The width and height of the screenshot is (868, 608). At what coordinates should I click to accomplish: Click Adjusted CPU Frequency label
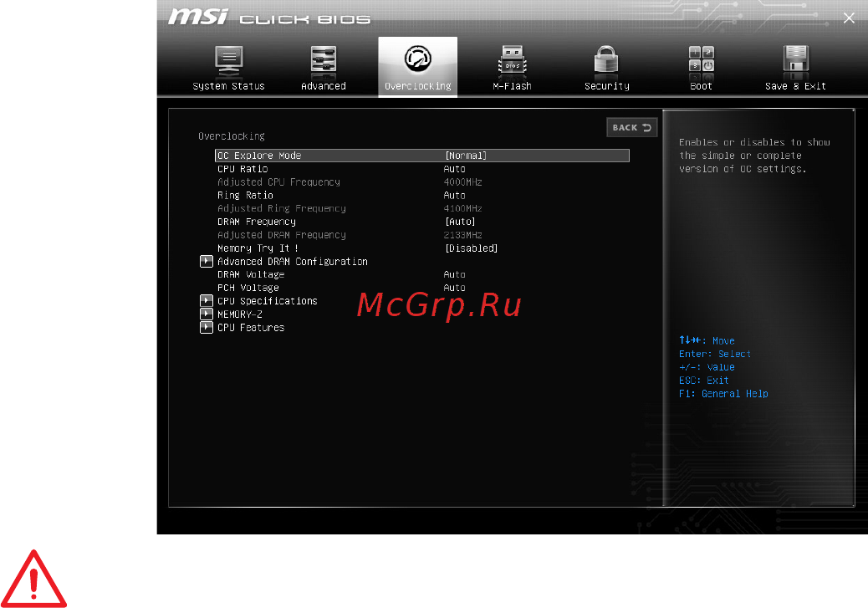click(x=278, y=182)
